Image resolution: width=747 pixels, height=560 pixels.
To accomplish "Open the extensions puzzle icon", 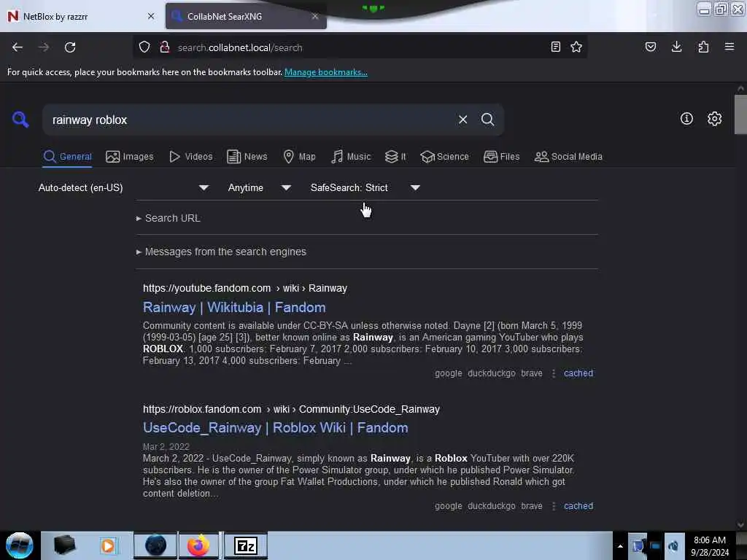I will [703, 47].
